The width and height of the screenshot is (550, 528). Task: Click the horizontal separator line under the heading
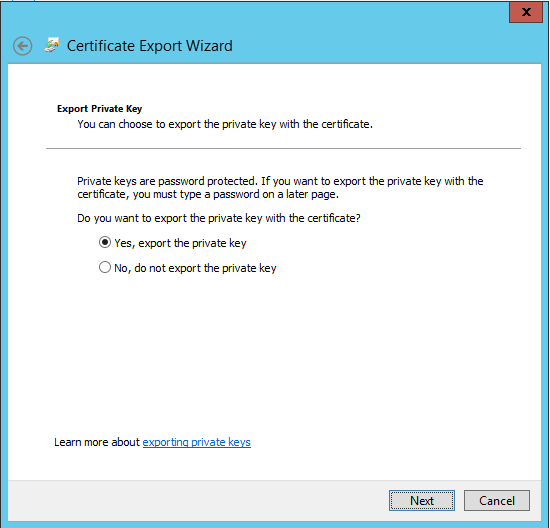283,148
